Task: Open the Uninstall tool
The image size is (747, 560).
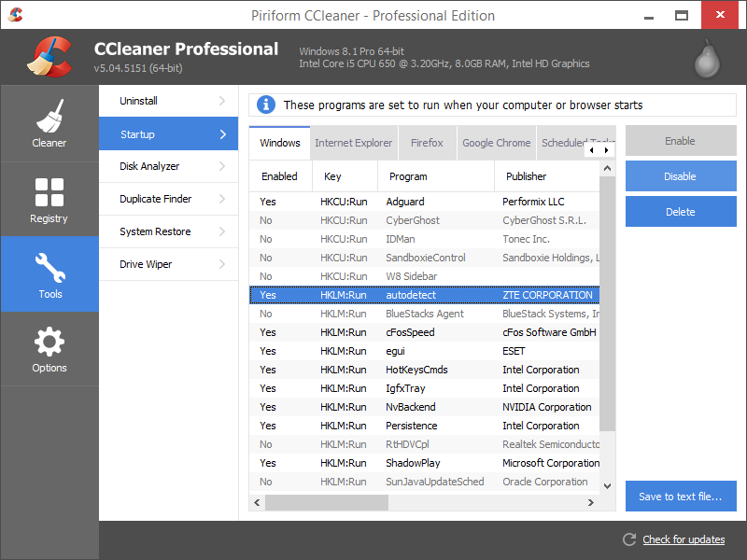Action: (x=168, y=101)
